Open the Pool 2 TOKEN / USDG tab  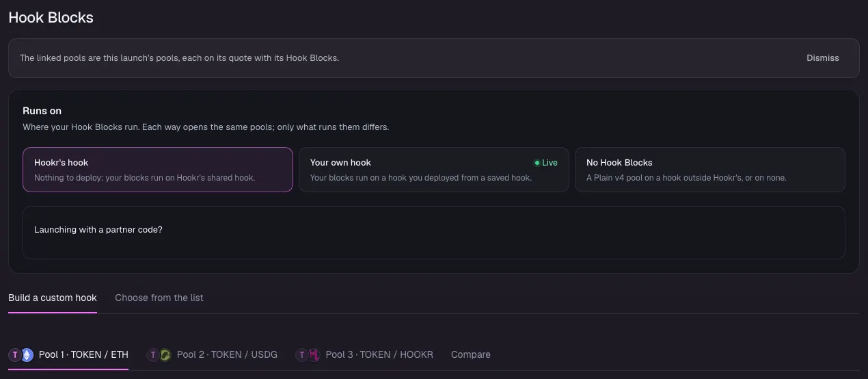(x=213, y=355)
